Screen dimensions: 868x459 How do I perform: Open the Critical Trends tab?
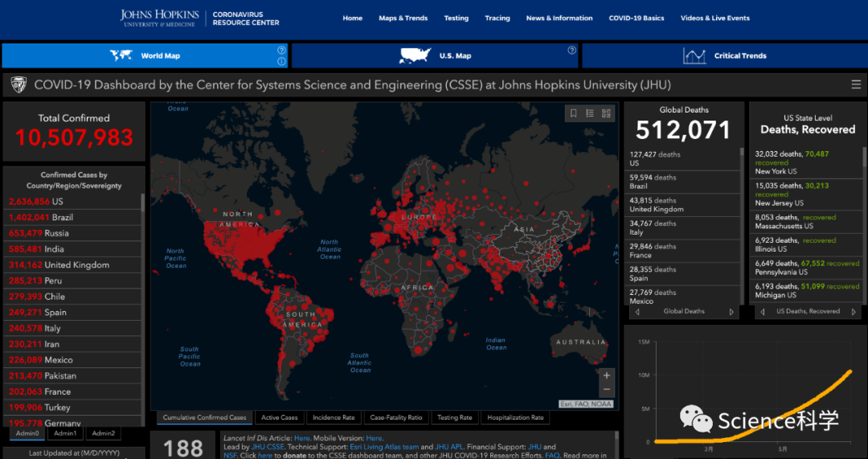[x=725, y=55]
